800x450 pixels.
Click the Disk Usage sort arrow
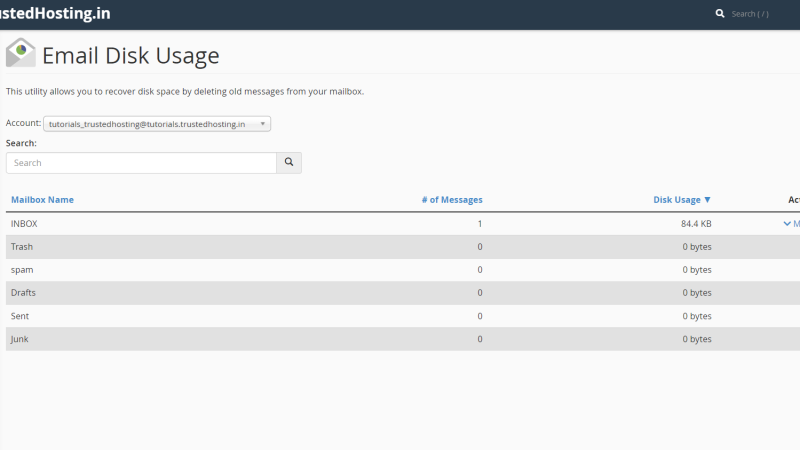[x=707, y=199]
